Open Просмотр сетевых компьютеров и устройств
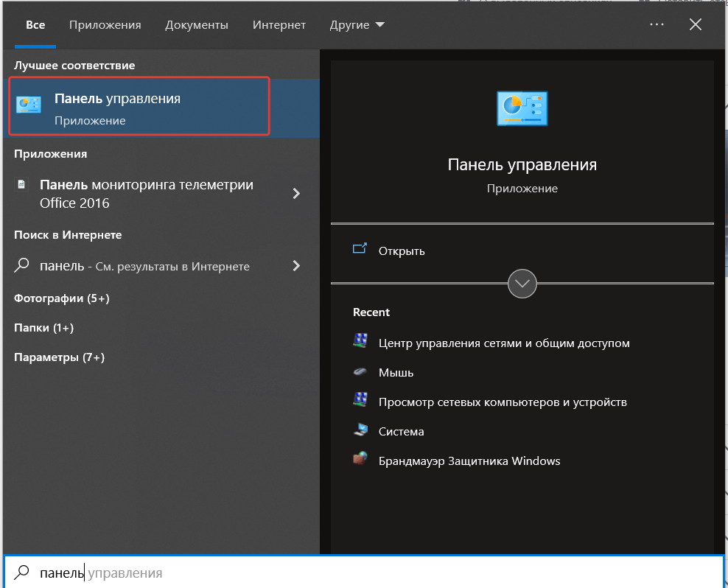The image size is (728, 588). [x=503, y=402]
